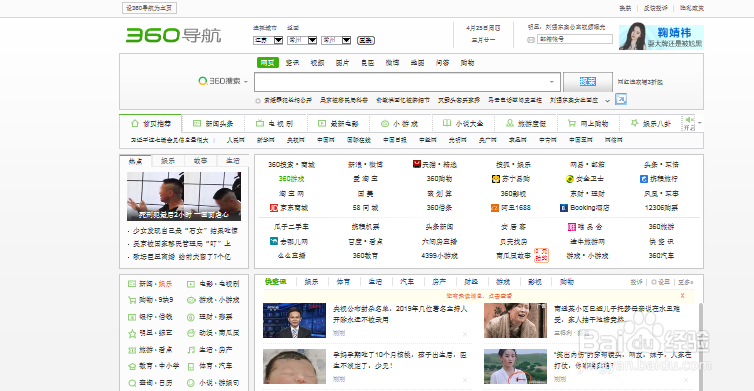Click the shopping cart icon on the online shopping tab

pos(572,123)
